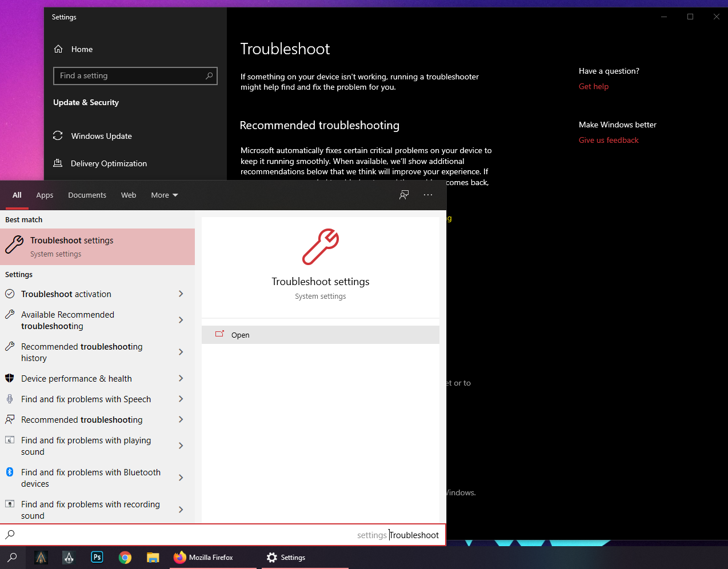Switch to the Apps search tab
The width and height of the screenshot is (728, 569).
[x=45, y=195]
